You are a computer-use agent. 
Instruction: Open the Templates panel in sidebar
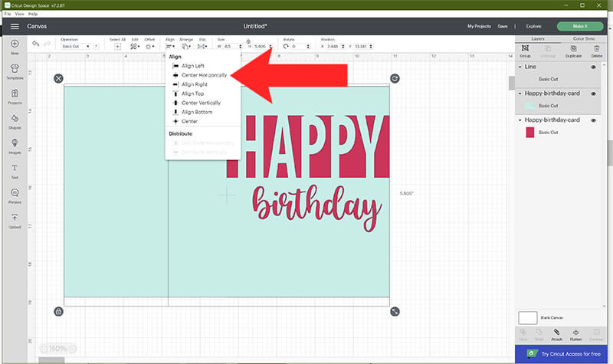click(15, 71)
